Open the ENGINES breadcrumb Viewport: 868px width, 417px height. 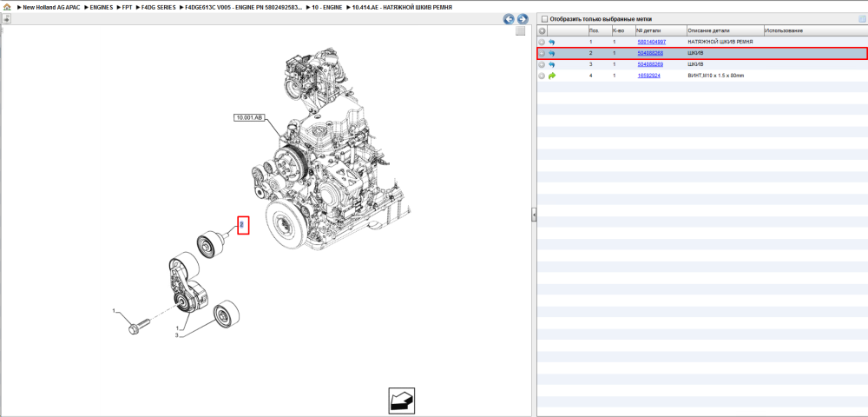click(x=102, y=8)
